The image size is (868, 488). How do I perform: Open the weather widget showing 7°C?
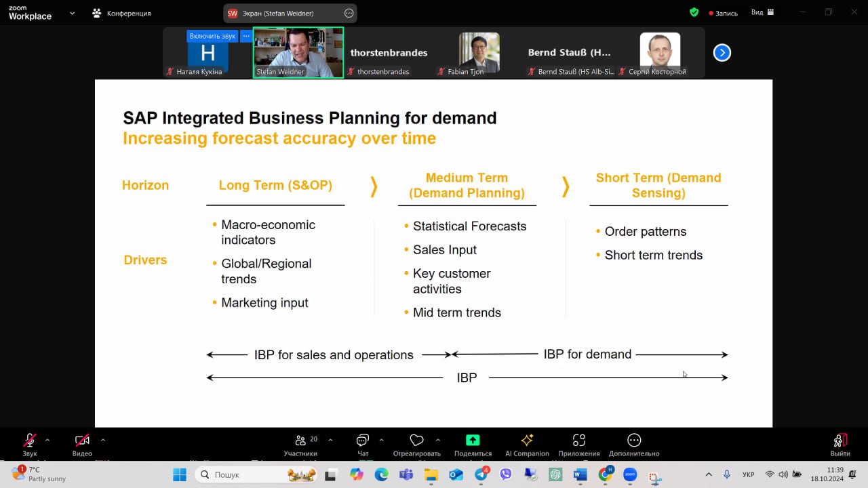pos(39,474)
